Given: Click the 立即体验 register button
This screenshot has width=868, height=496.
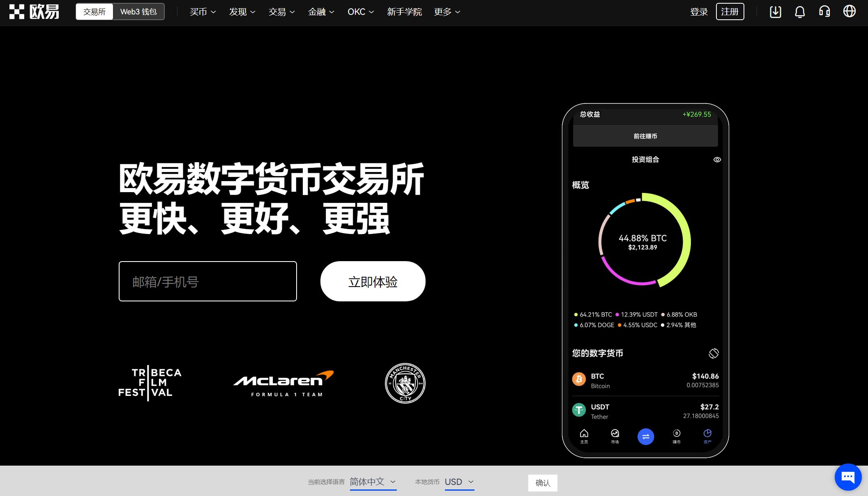Looking at the screenshot, I should click(373, 281).
